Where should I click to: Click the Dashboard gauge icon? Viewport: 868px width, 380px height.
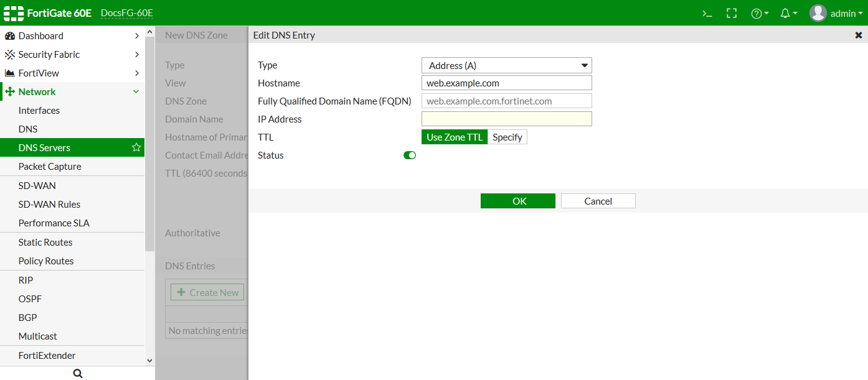[9, 36]
